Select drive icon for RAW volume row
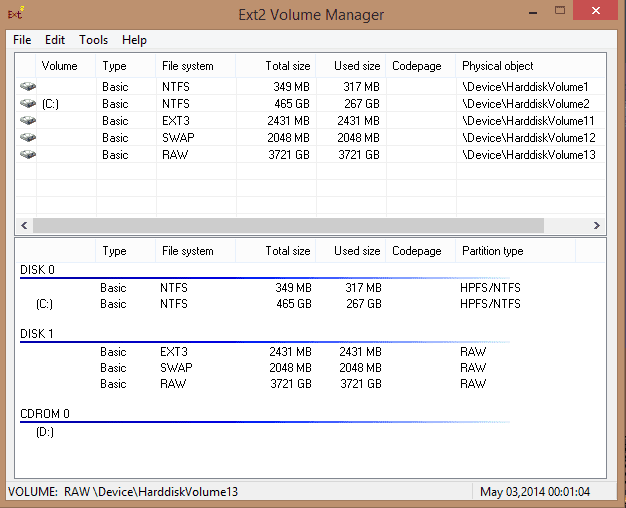 coord(28,154)
